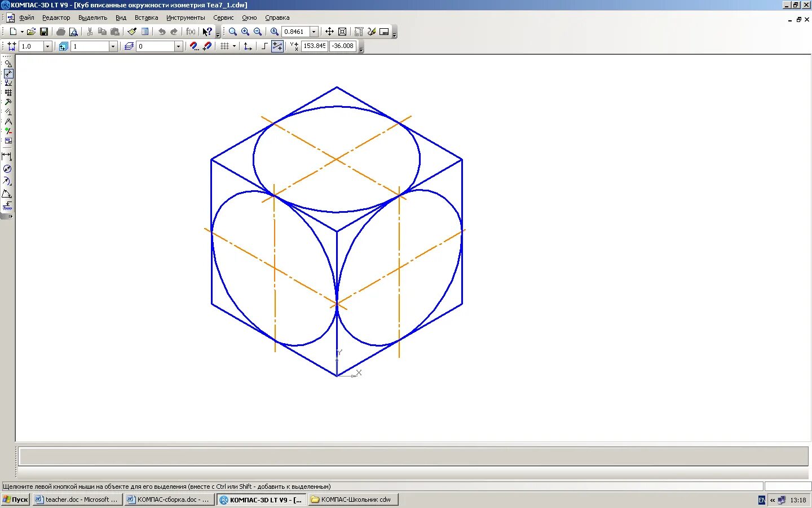Open the Measurements compass panel
The width and height of the screenshot is (812, 508).
(8, 121)
